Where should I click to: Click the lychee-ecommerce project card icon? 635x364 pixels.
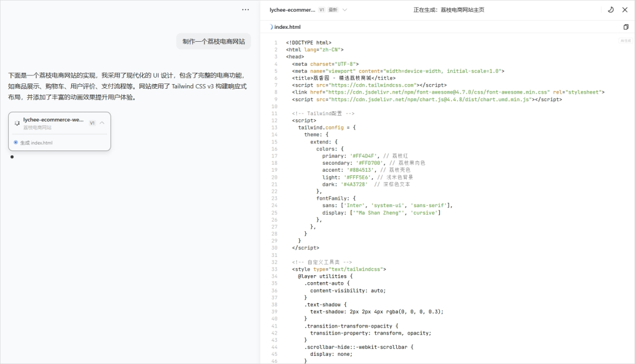pyautogui.click(x=16, y=123)
